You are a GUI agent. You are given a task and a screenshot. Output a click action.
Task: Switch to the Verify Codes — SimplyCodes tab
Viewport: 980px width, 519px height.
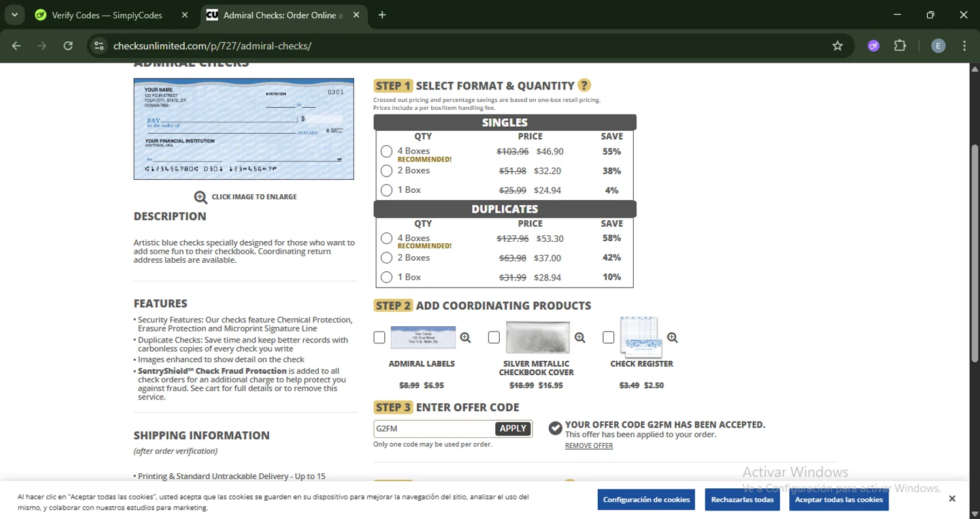[x=107, y=15]
